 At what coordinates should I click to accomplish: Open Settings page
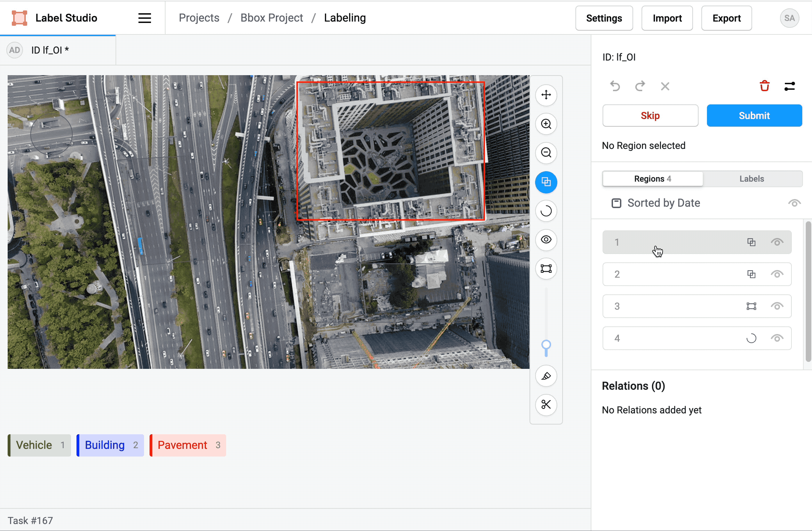604,18
